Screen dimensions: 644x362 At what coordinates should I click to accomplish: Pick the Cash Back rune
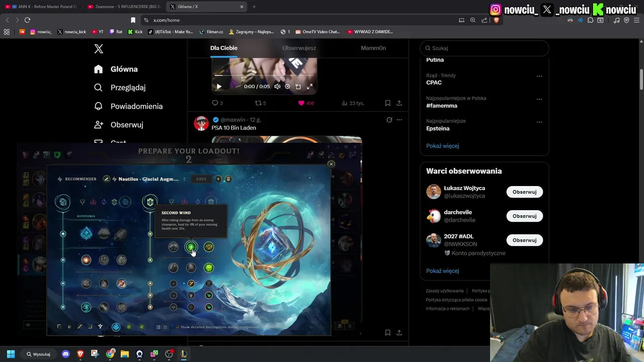coord(121,260)
